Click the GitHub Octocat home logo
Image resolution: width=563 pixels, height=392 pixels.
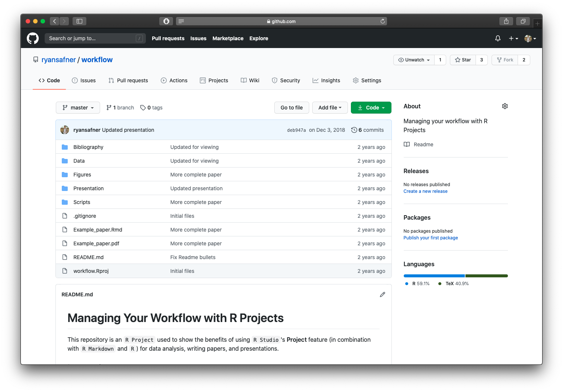tap(33, 38)
